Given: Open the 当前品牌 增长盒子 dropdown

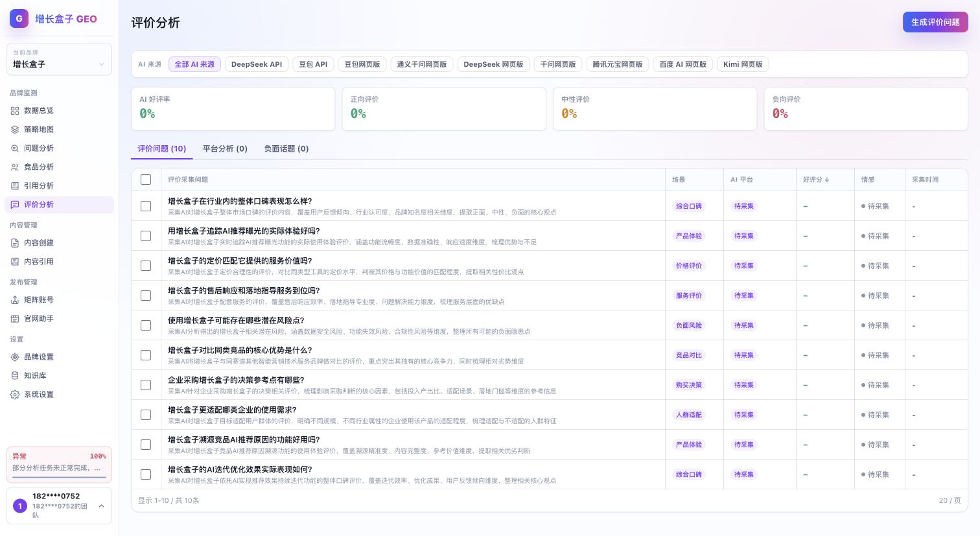Looking at the screenshot, I should (x=59, y=59).
